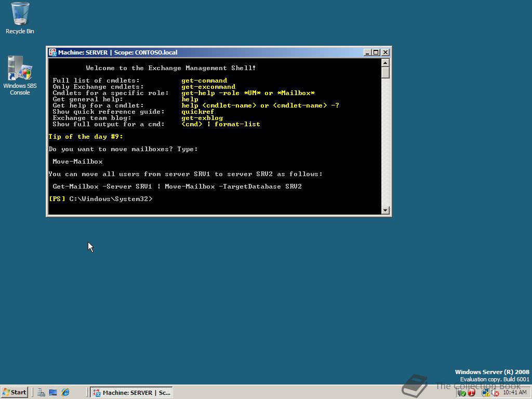Click the red circular tray icon
The width and height of the screenshot is (532, 399).
[x=471, y=393]
